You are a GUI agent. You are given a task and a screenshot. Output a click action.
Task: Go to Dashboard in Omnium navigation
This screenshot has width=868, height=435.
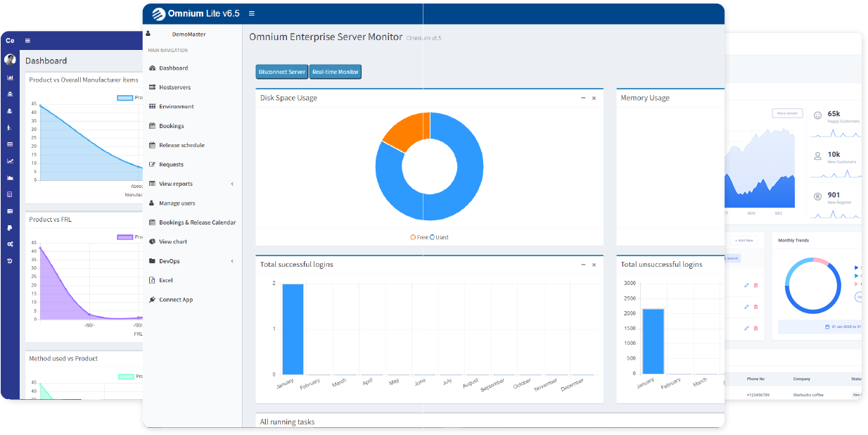point(173,68)
